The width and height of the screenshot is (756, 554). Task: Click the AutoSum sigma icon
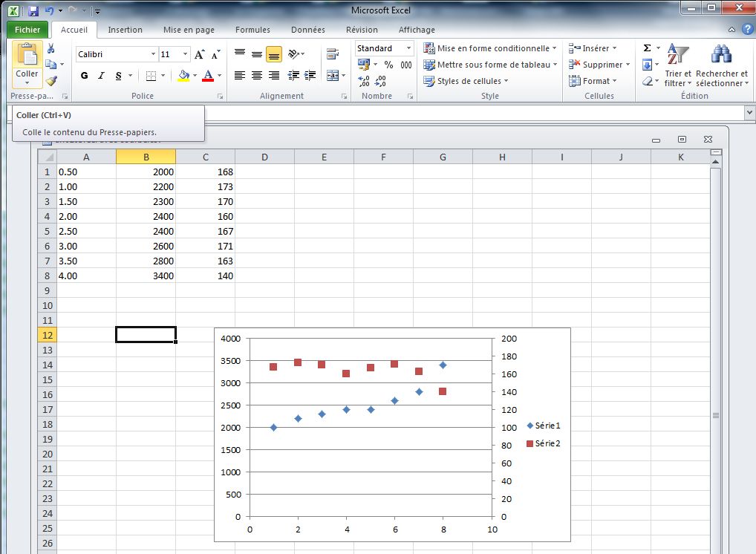[x=647, y=48]
